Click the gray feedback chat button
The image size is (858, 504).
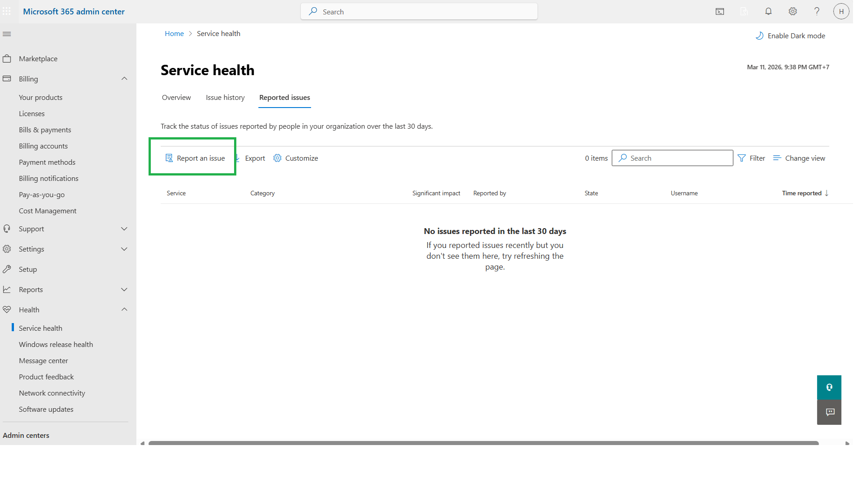click(829, 412)
